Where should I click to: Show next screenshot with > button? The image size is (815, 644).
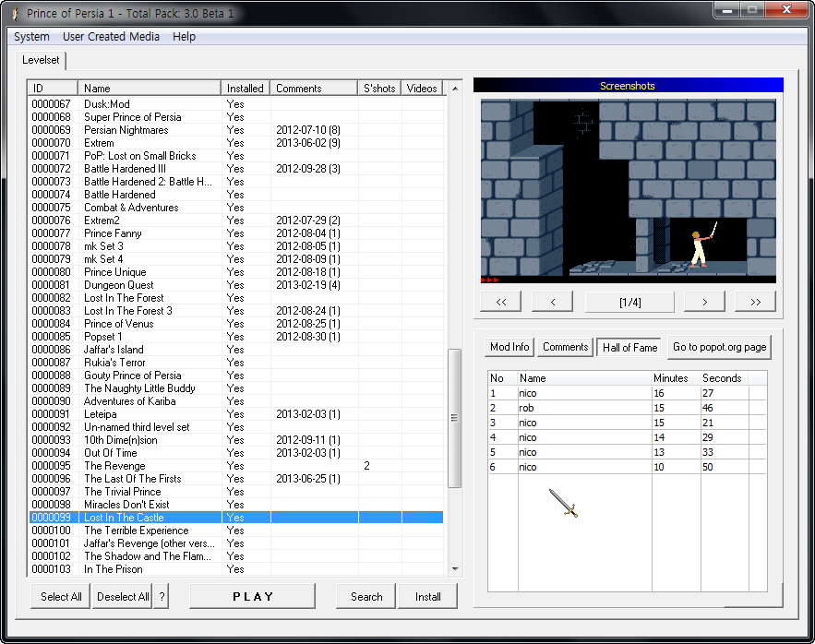[705, 302]
